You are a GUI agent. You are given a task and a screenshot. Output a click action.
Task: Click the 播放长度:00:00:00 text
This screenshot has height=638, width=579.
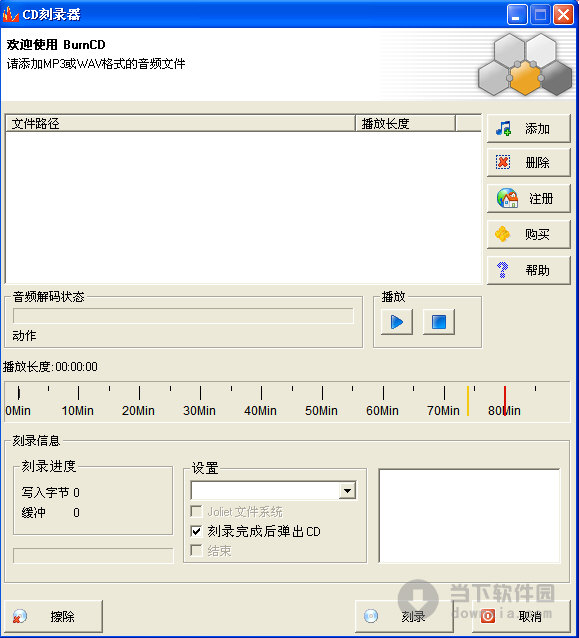50,367
